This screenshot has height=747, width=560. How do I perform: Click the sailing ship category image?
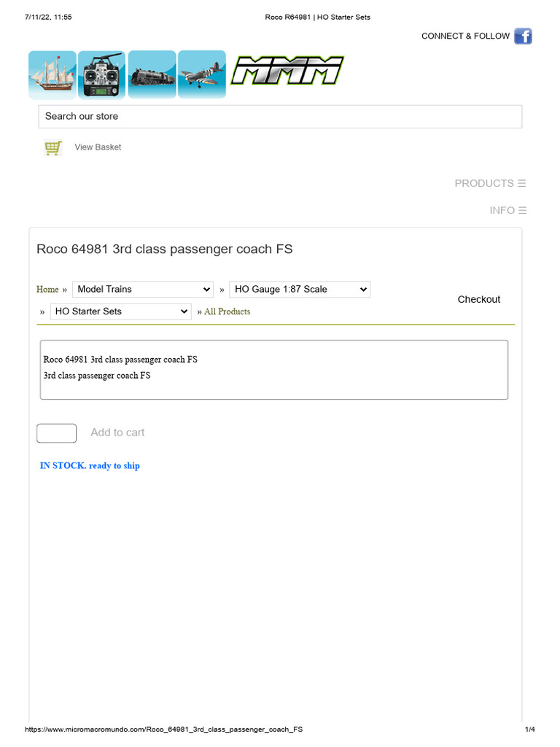point(52,74)
